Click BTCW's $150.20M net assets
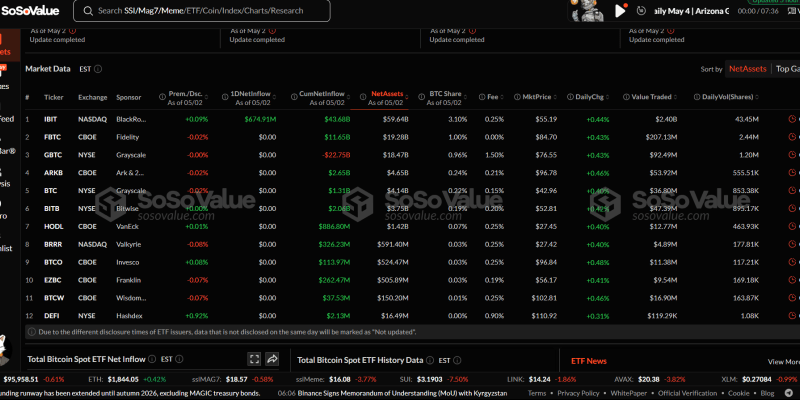 [395, 297]
